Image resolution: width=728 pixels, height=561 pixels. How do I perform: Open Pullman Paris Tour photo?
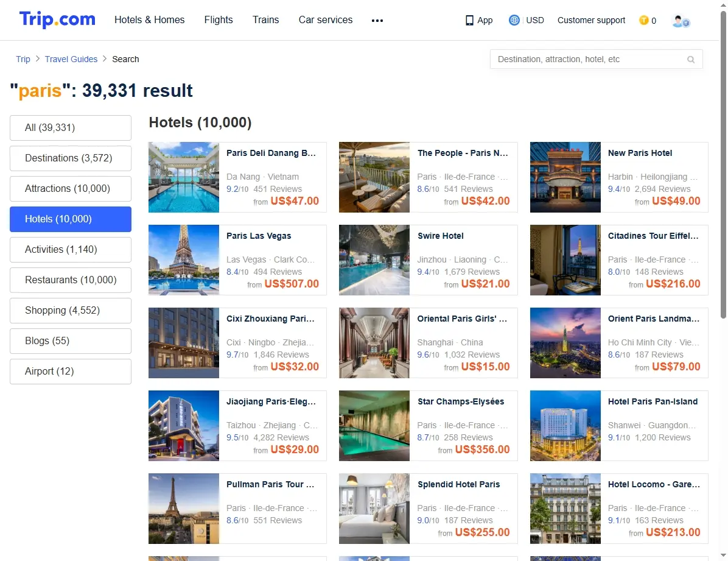(184, 509)
